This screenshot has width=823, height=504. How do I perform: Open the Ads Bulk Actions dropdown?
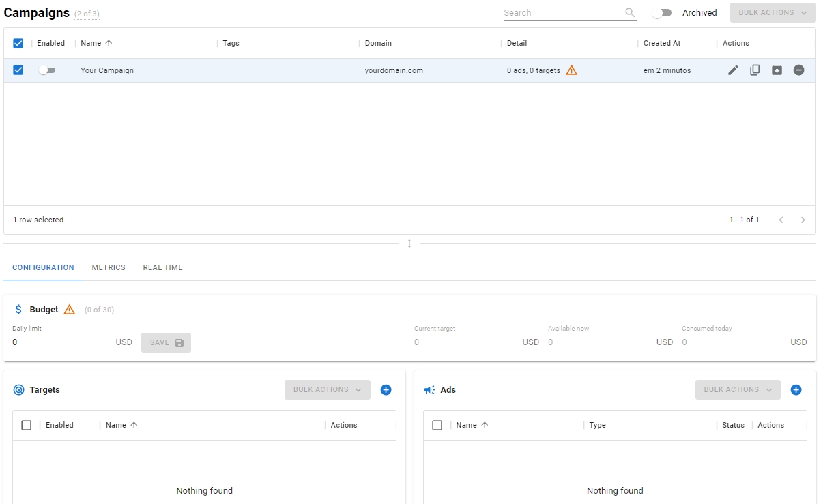pyautogui.click(x=738, y=390)
